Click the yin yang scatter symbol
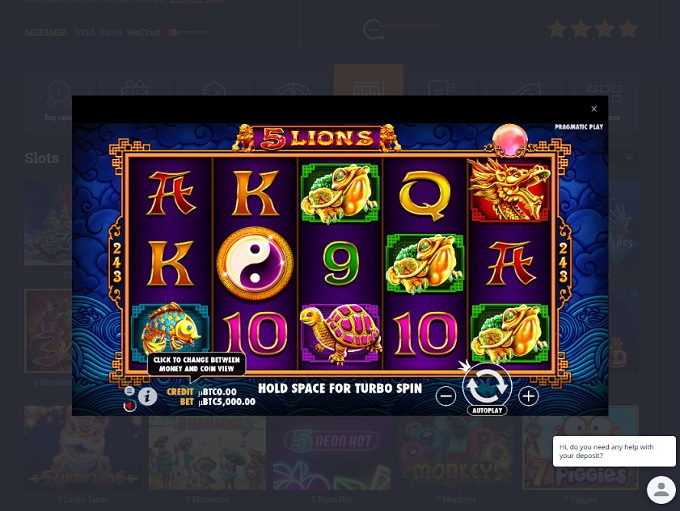Screen dimensions: 680x511 255,263
